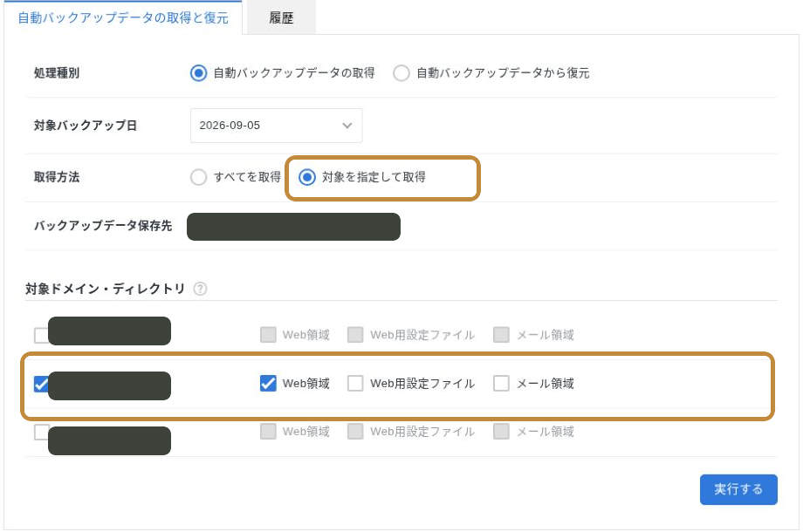803x532 pixels.
Task: Select the 自動バックアップデータから復元 radio option
Action: (401, 73)
